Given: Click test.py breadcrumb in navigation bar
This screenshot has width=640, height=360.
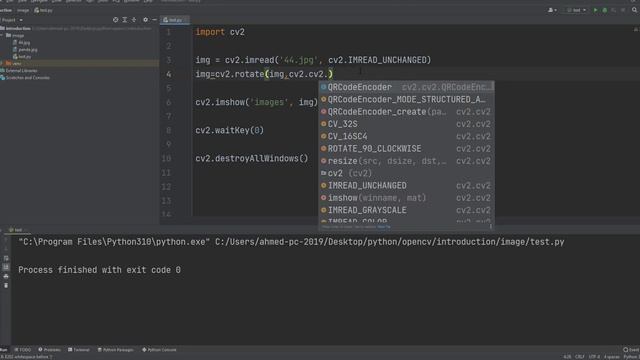Looking at the screenshot, I should (x=44, y=10).
